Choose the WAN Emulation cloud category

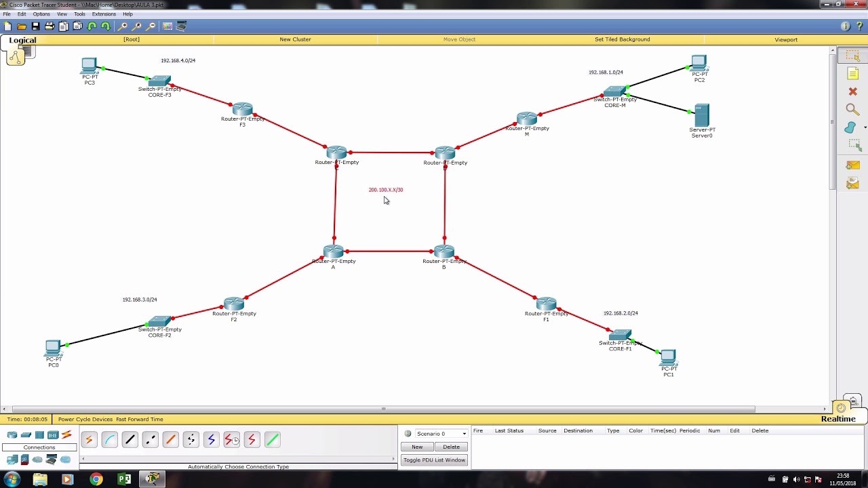[x=38, y=460]
